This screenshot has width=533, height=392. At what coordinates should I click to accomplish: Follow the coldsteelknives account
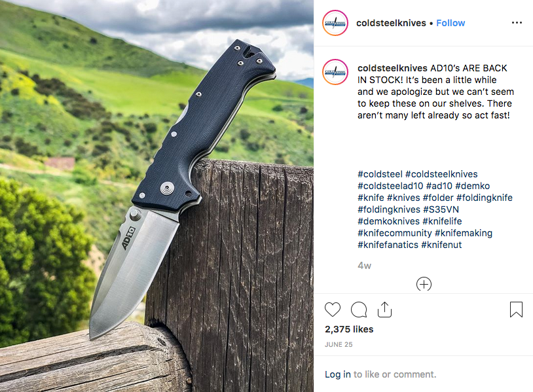point(450,23)
